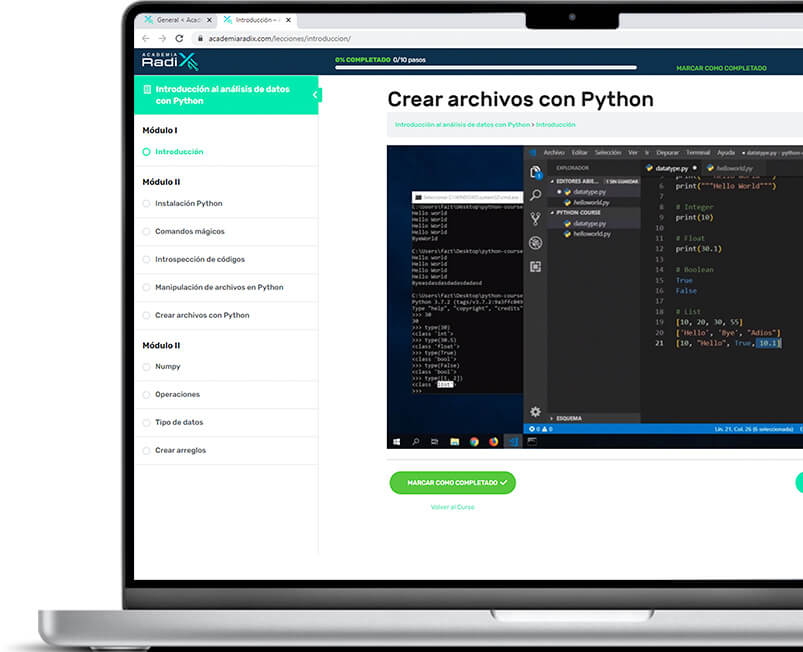Open the VS Code Explorer files icon
This screenshot has width=803, height=652.
click(536, 172)
